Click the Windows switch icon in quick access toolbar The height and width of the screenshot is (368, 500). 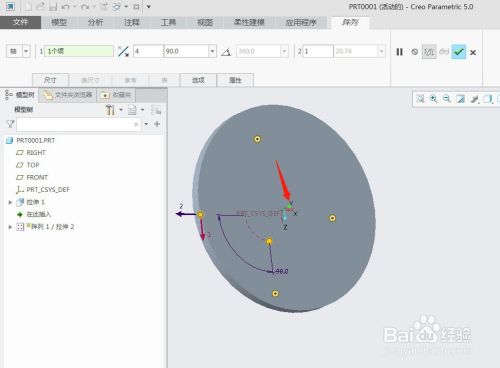click(116, 7)
